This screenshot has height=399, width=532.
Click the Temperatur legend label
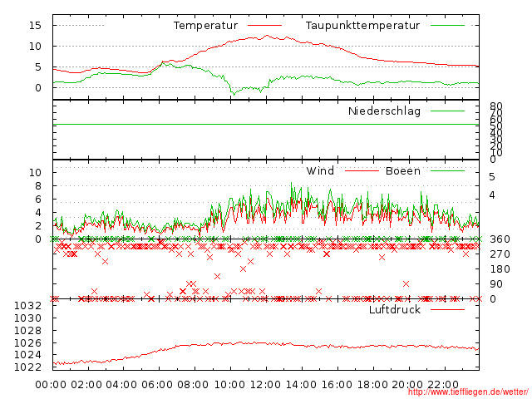(x=205, y=26)
